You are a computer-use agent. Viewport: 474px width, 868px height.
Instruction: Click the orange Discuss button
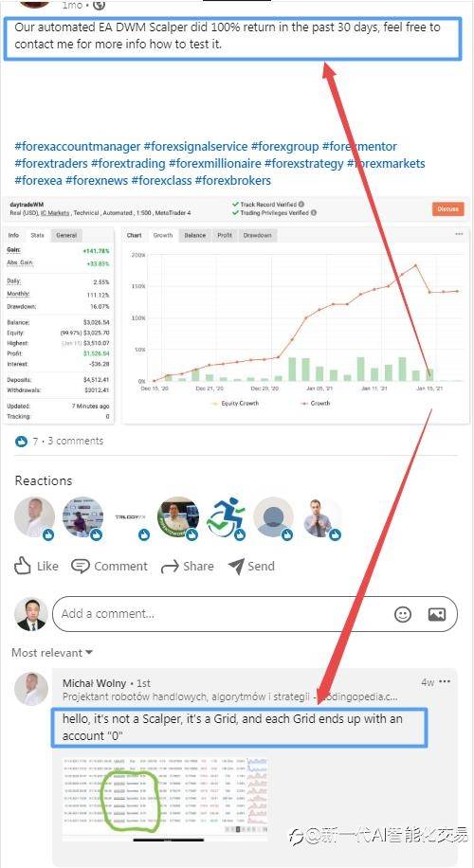click(448, 208)
